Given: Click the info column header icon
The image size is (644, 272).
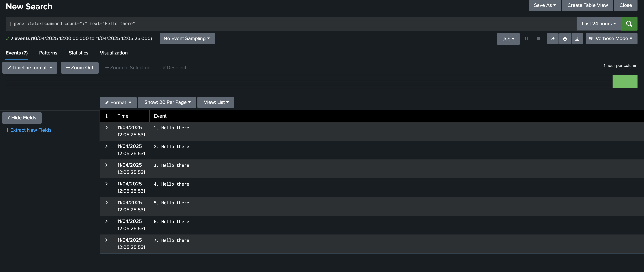Looking at the screenshot, I should point(106,116).
